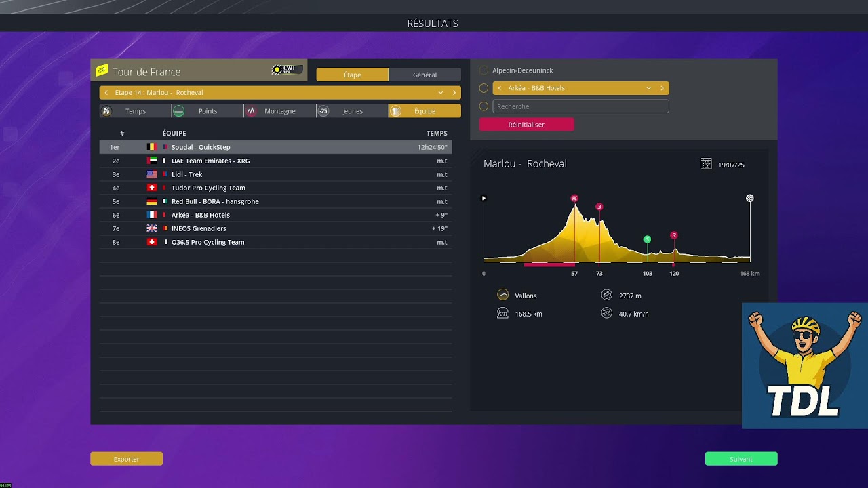The width and height of the screenshot is (868, 488).
Task: Click the TEMPS column header
Action: (x=437, y=134)
